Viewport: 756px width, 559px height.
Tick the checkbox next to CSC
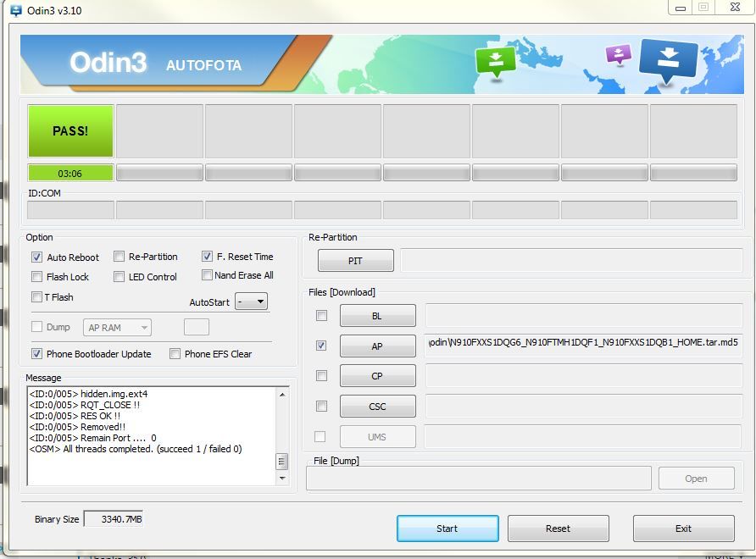pyautogui.click(x=321, y=407)
